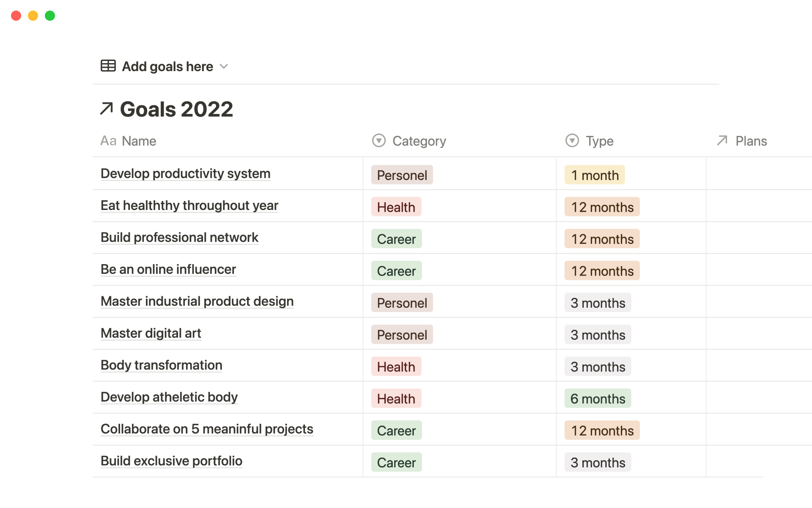The image size is (812, 508).
Task: Open the Build professional network goal
Action: click(179, 237)
